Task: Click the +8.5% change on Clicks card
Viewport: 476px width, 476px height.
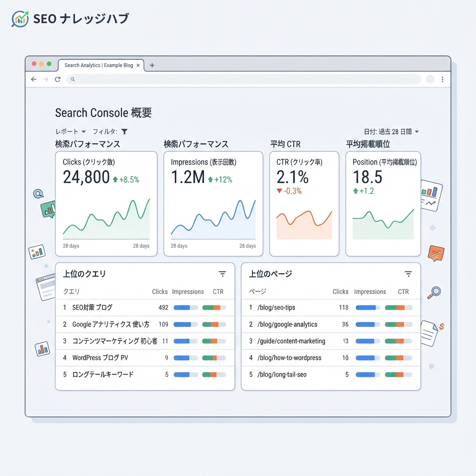Action: coord(126,180)
